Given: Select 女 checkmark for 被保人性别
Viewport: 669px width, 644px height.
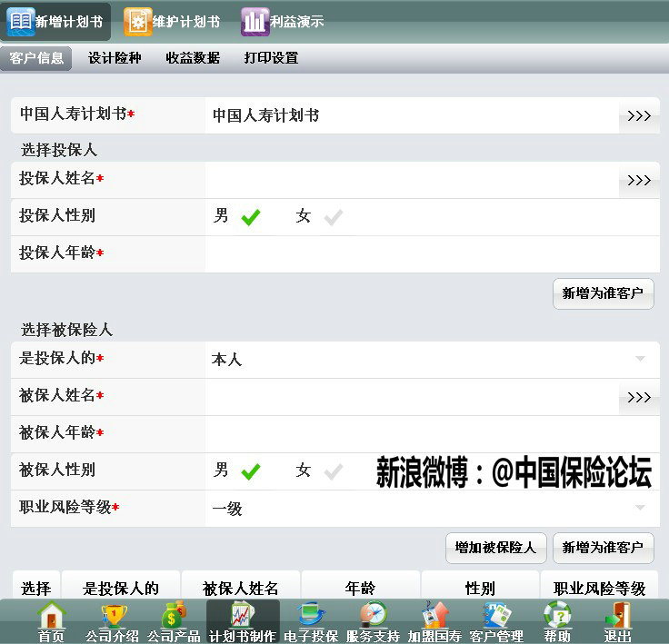Looking at the screenshot, I should [334, 471].
